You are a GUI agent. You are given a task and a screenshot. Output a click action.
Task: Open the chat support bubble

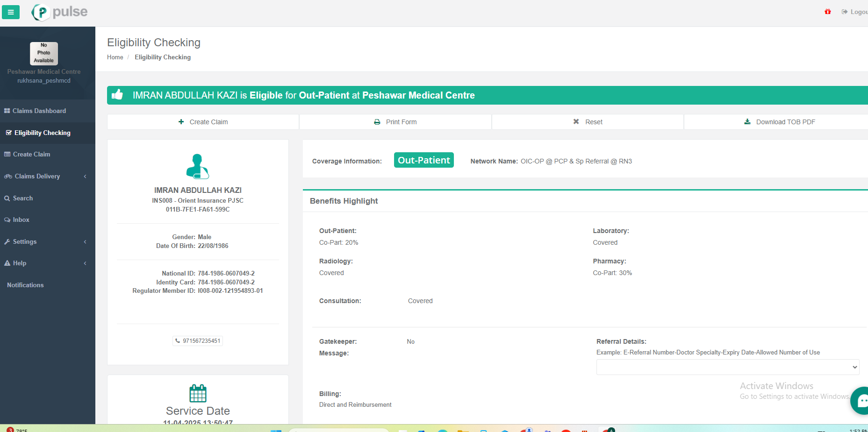(x=861, y=400)
